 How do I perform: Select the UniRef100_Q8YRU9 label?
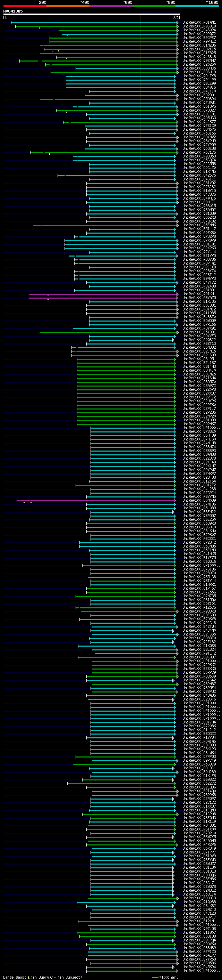point(199,141)
